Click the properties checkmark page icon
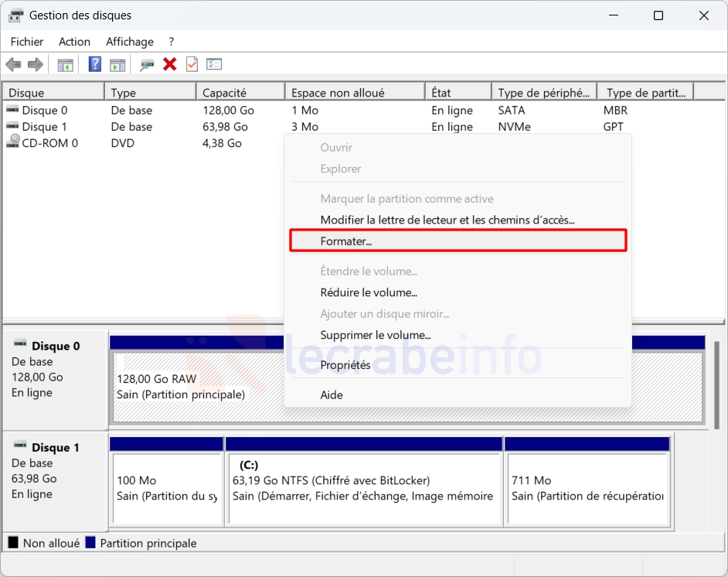The width and height of the screenshot is (728, 577). [192, 64]
